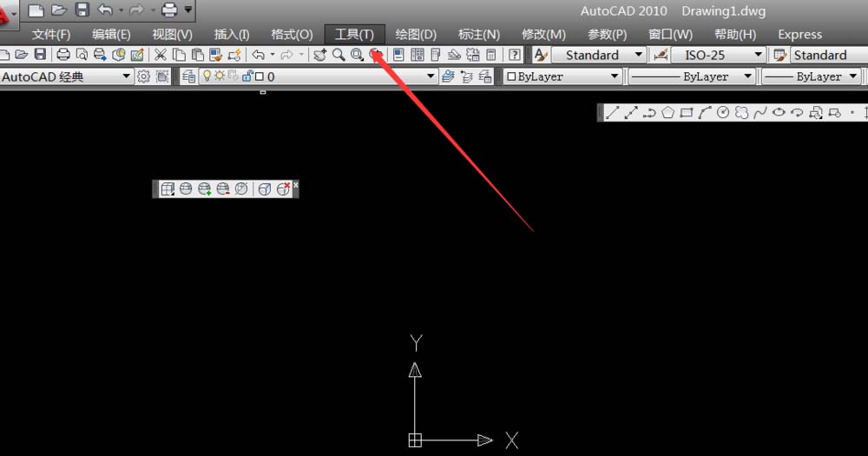This screenshot has height=456, width=868.
Task: Open Dimension Style icon beside ISO-25
Action: point(660,55)
